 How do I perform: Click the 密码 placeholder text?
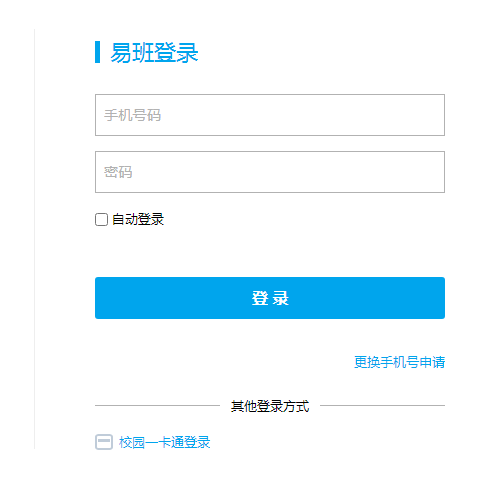point(118,172)
